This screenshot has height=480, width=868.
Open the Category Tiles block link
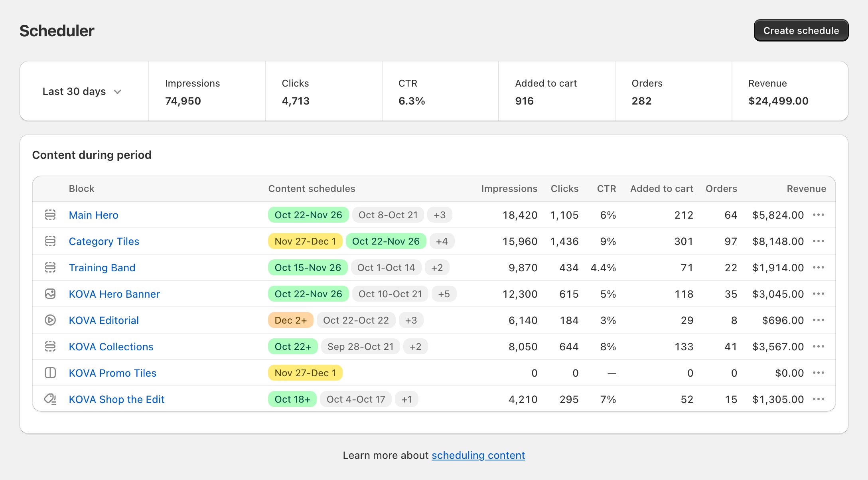pyautogui.click(x=104, y=241)
